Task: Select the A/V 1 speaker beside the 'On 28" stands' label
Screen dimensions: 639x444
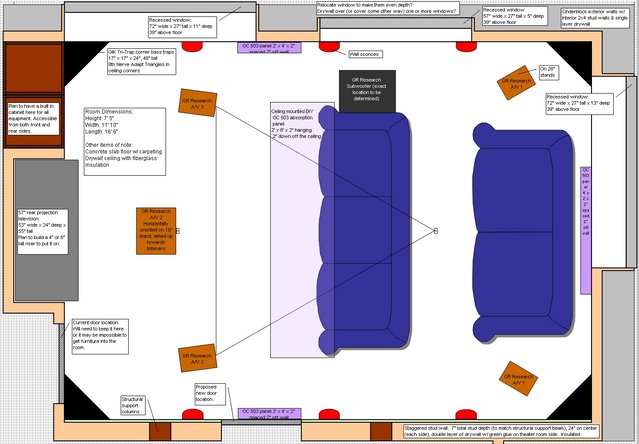Action: point(516,83)
